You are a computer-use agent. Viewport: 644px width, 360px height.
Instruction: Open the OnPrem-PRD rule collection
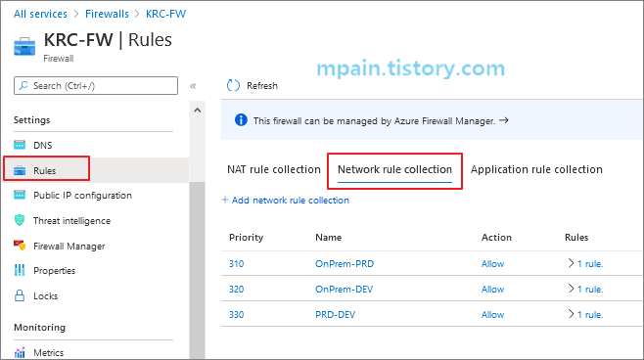pos(345,263)
